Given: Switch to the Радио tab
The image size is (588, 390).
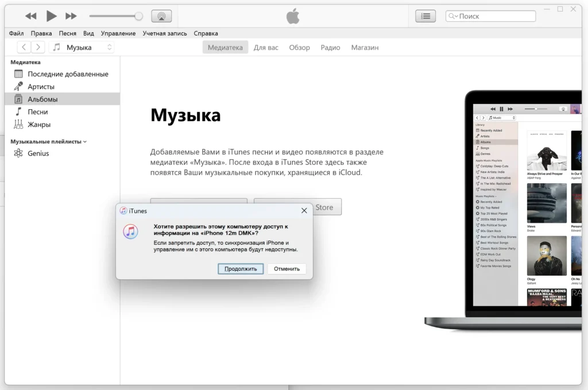Looking at the screenshot, I should click(330, 48).
